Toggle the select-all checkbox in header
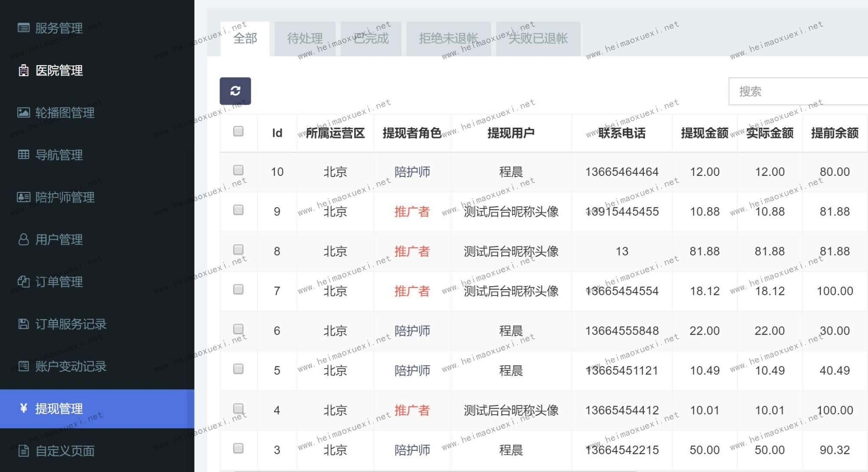 coord(238,131)
